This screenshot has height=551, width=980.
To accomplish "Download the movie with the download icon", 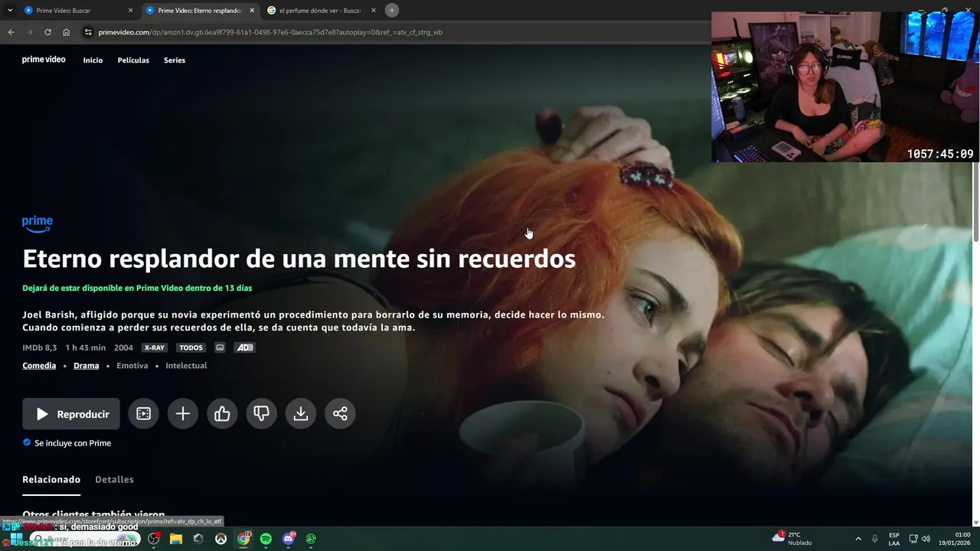I will pos(301,414).
